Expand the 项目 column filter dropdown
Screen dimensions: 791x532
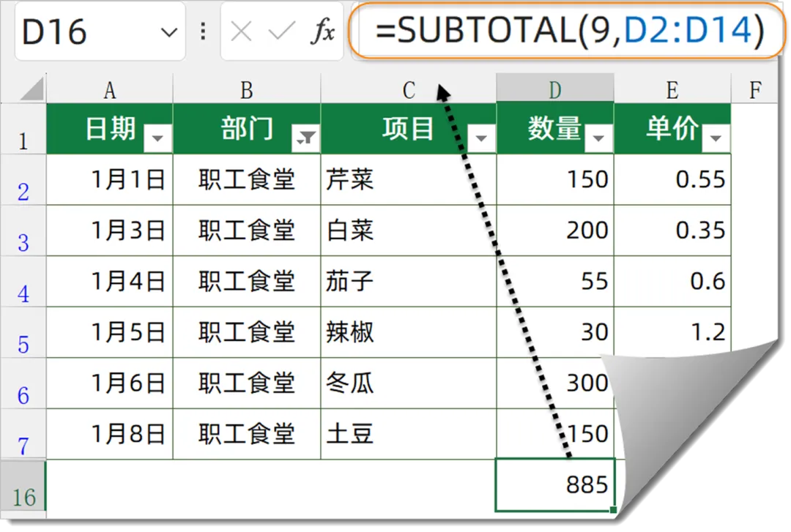pyautogui.click(x=481, y=138)
